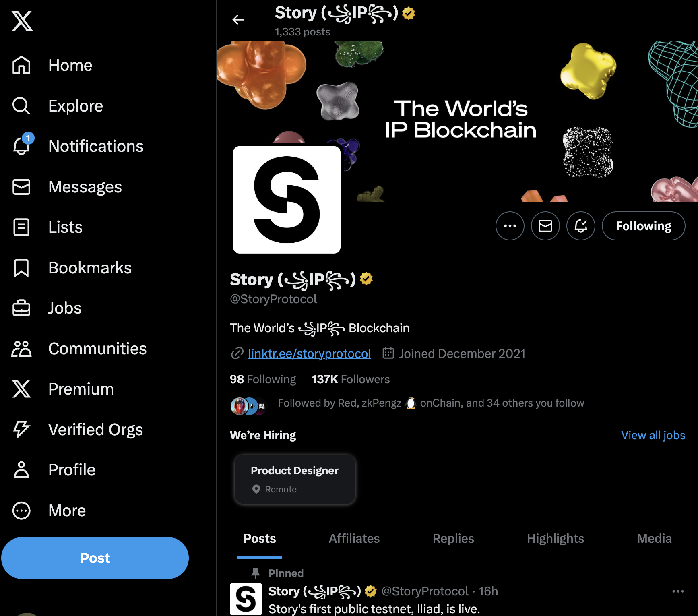
Task: Switch to the Highlights tab
Action: tap(556, 538)
